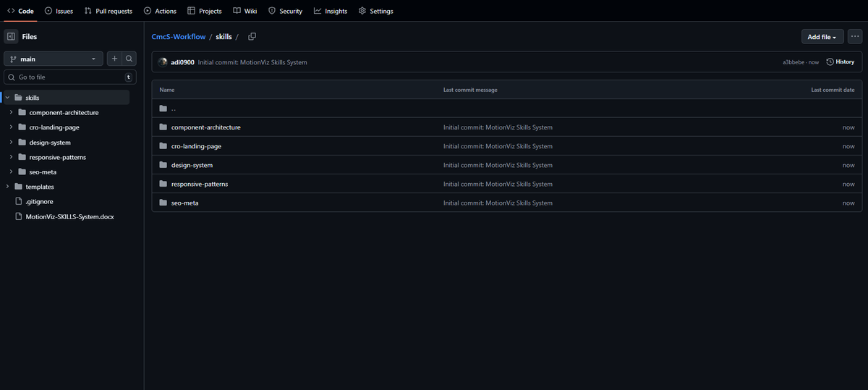Open the latest commit message link
Viewport: 868px width, 390px height.
(252, 62)
